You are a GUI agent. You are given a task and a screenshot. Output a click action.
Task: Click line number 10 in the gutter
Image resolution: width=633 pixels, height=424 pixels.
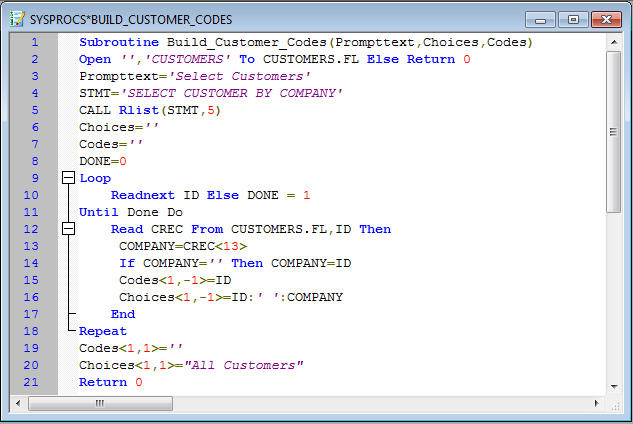coord(31,195)
